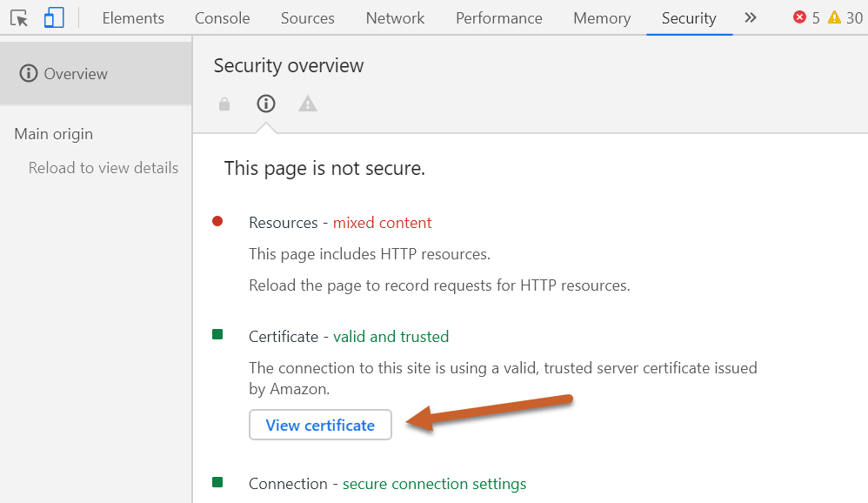Open the Sources tab
Screen dimensions: 868x503
[308, 18]
